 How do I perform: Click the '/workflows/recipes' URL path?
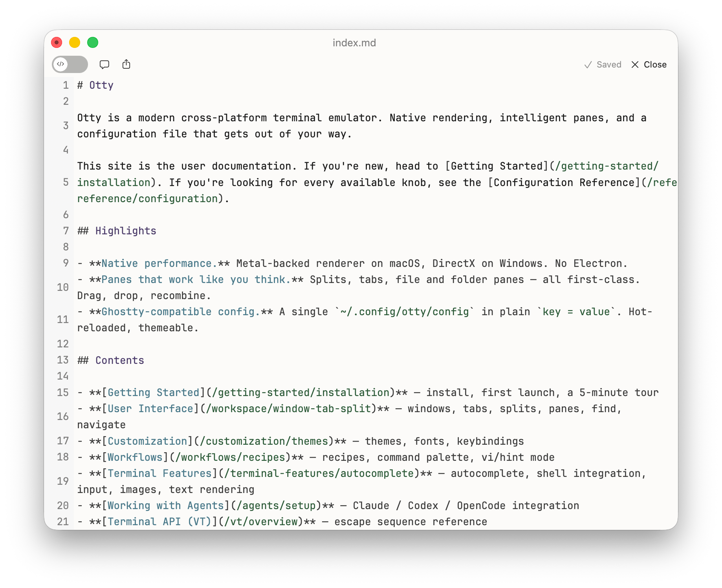[x=230, y=457]
